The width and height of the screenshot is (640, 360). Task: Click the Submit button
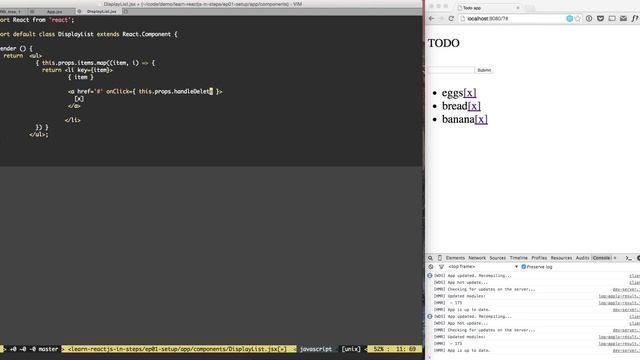coord(484,70)
